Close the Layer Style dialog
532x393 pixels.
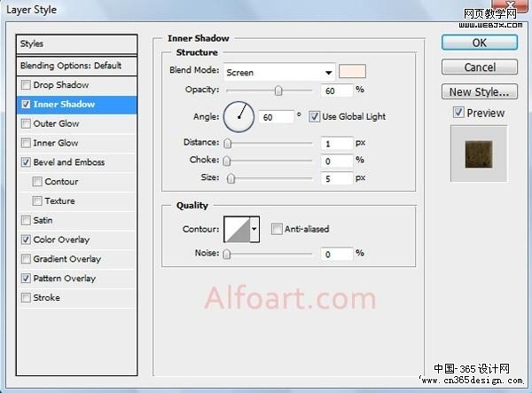(510, 4)
